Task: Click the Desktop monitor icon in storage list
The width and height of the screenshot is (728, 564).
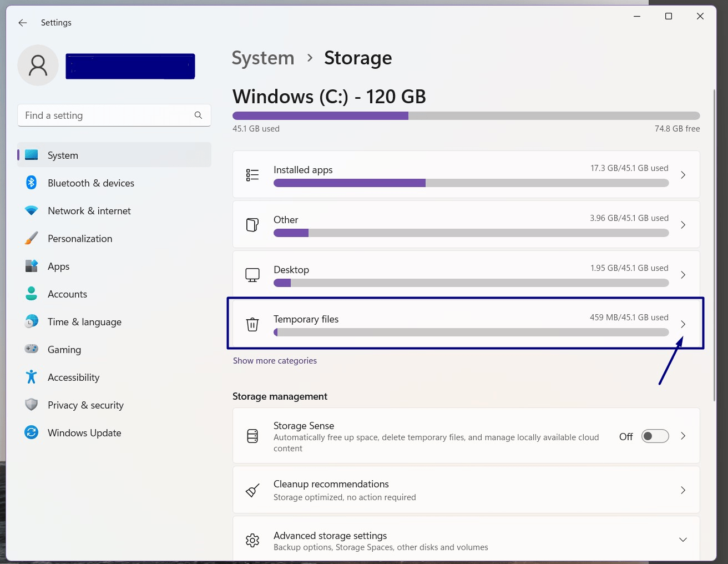Action: point(252,275)
